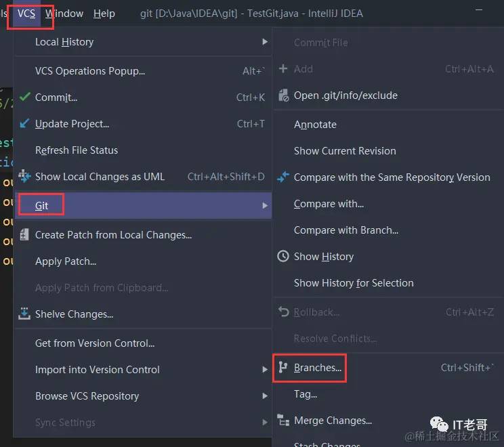Choose VCS Operations Popup...
Image resolution: width=504 pixels, height=447 pixels.
pyautogui.click(x=144, y=70)
